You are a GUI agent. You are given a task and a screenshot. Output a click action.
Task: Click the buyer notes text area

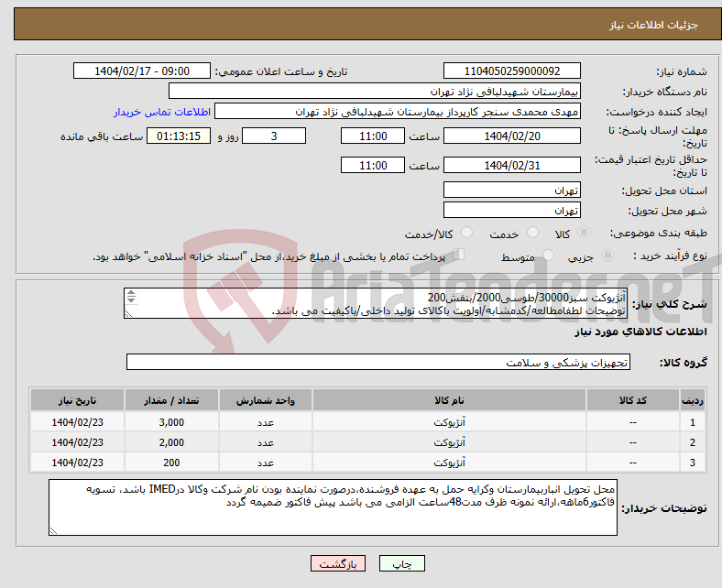click(x=333, y=507)
